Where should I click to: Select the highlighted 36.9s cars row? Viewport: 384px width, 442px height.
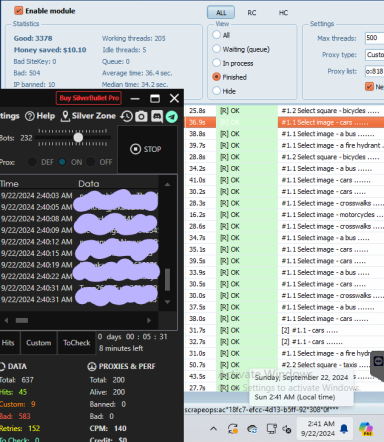pos(284,122)
